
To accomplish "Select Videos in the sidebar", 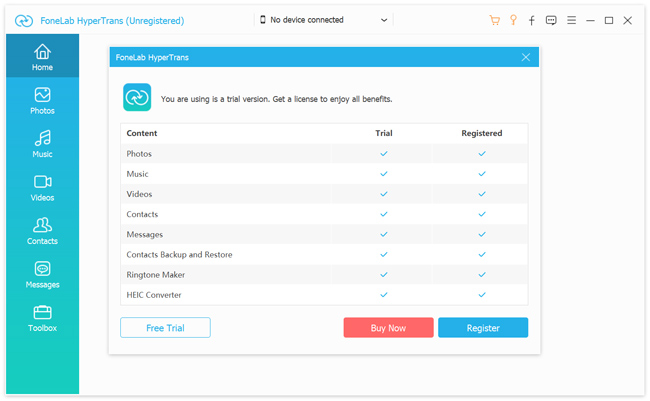I will pos(42,187).
